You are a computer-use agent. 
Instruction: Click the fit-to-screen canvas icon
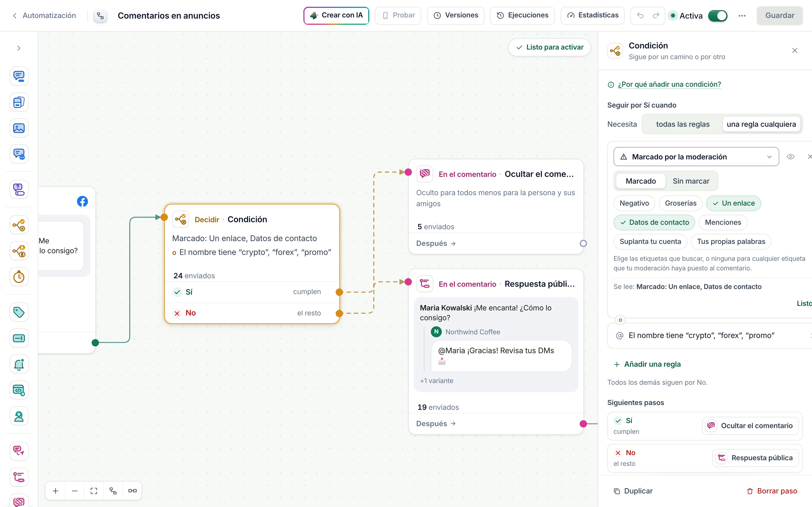click(x=94, y=491)
